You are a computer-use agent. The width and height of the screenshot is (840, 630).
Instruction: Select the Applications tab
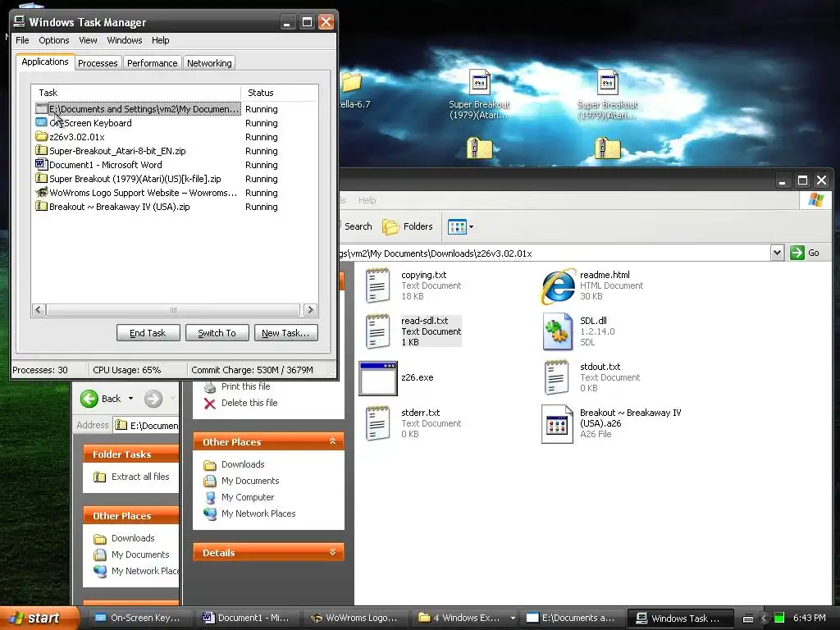pyautogui.click(x=45, y=62)
